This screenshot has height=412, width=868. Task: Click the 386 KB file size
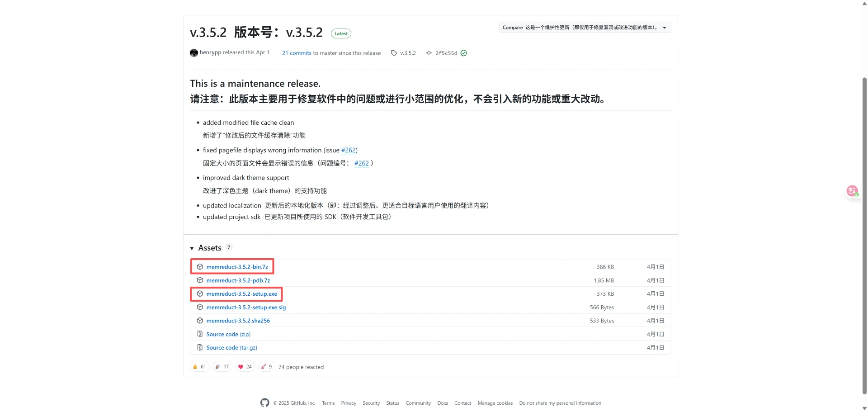(x=605, y=267)
